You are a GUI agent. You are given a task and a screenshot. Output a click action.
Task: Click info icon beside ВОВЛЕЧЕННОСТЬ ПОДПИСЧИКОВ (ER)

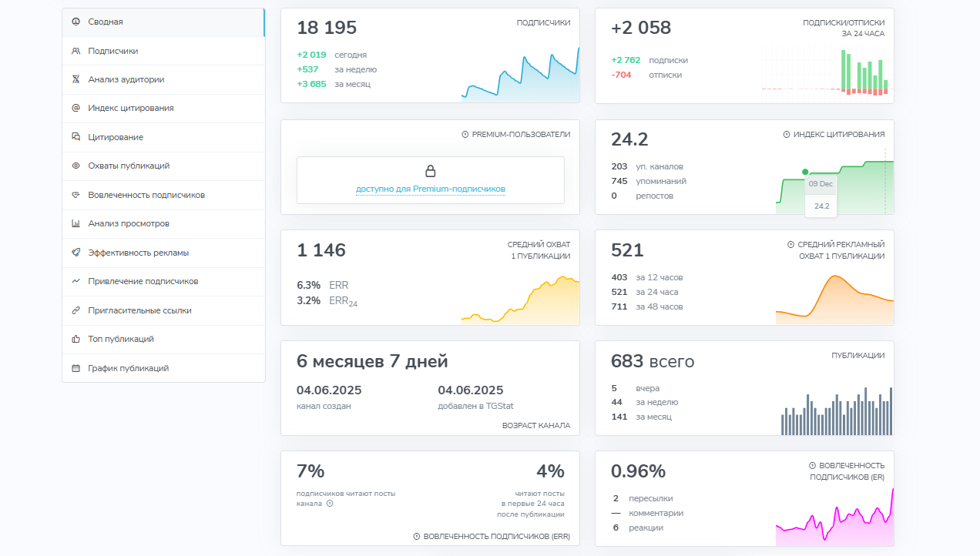(x=812, y=465)
